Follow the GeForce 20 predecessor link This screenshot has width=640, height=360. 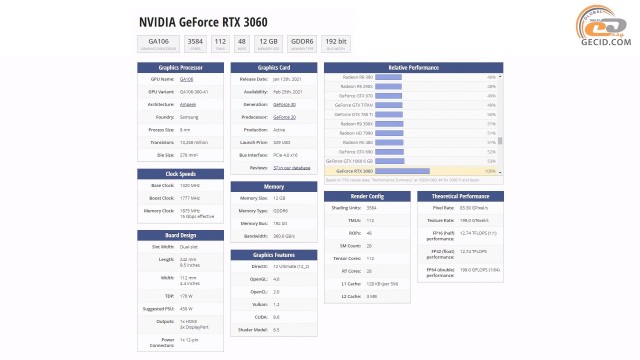[284, 117]
